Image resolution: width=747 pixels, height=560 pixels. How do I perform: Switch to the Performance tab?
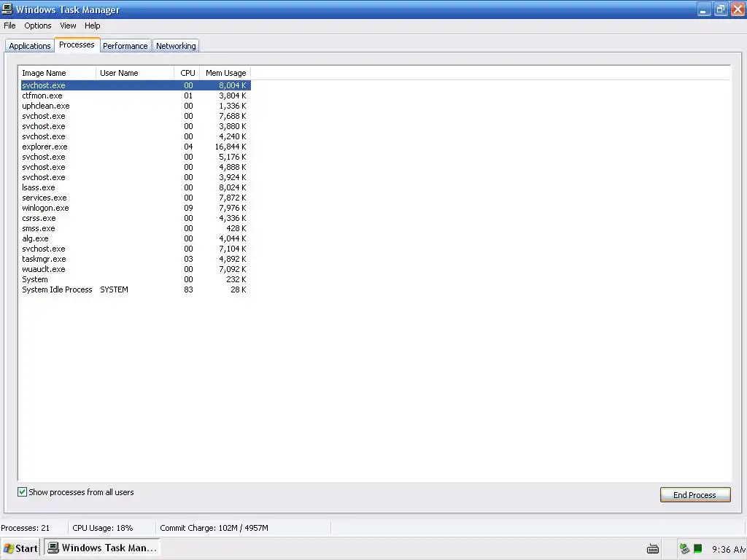(125, 46)
